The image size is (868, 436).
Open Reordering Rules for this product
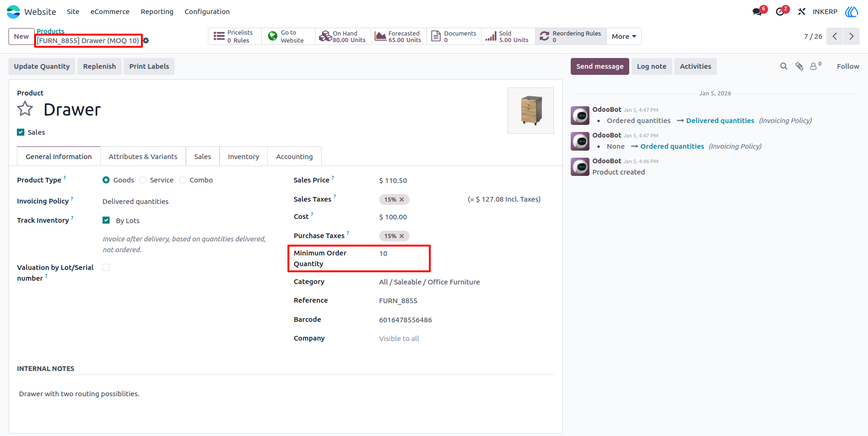coord(571,36)
